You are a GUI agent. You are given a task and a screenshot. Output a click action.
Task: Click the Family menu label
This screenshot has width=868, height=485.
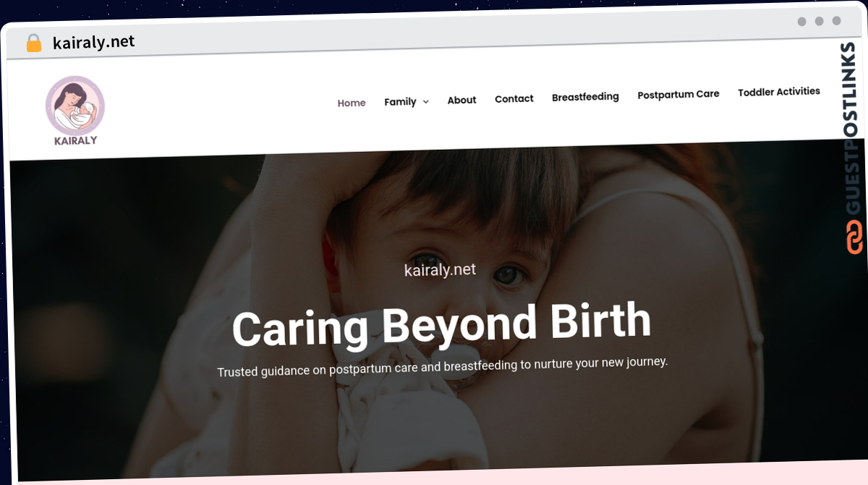pos(400,102)
